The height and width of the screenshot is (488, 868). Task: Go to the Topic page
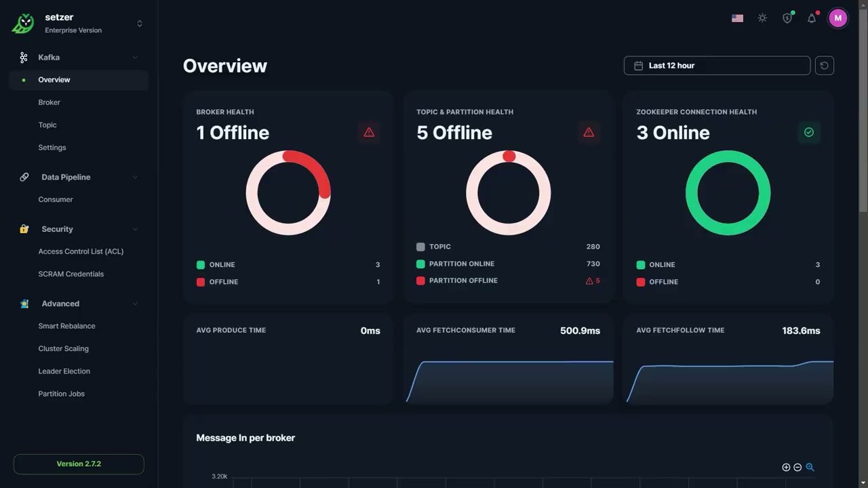(47, 125)
